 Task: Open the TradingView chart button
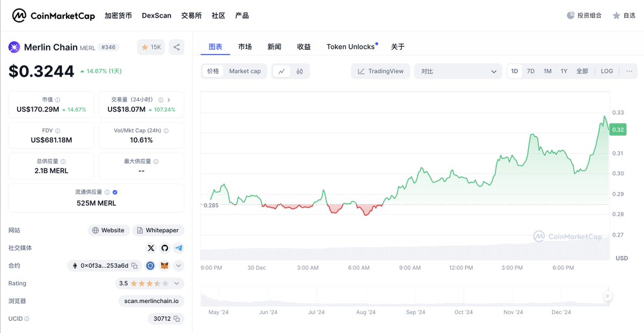click(x=381, y=71)
